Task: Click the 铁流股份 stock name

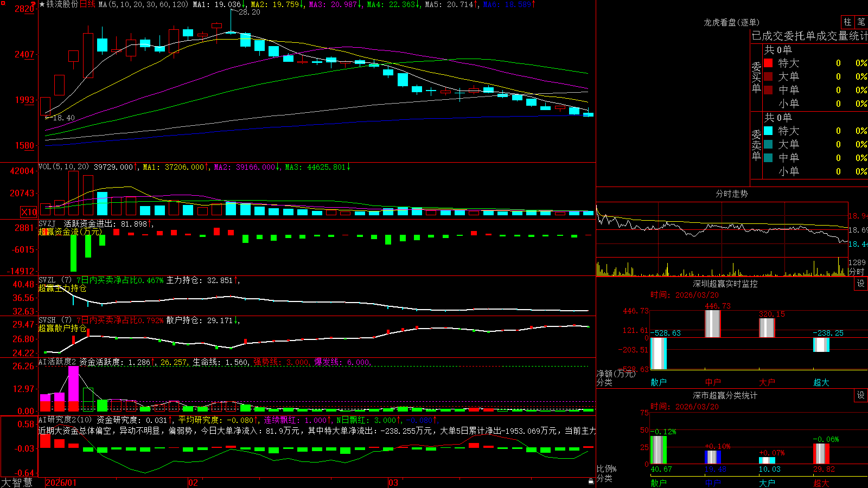Action: click(x=62, y=4)
